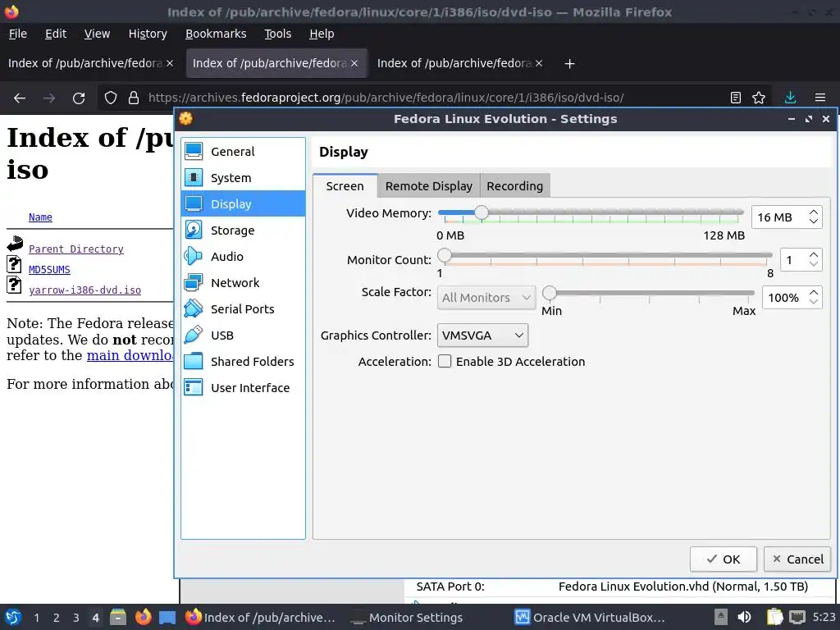Open Serial Ports category icon
Screen dimensions: 840x630
tap(194, 308)
